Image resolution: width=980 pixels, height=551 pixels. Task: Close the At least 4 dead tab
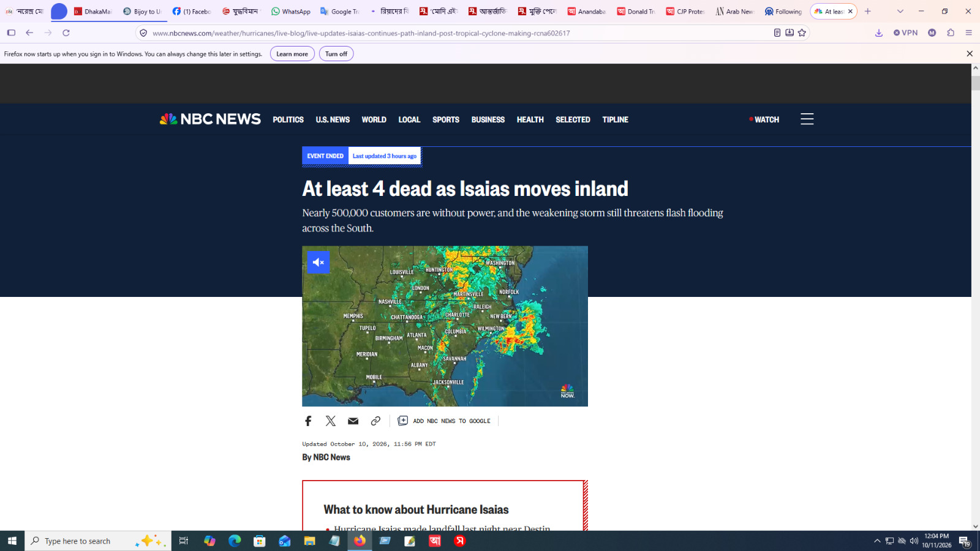point(850,12)
